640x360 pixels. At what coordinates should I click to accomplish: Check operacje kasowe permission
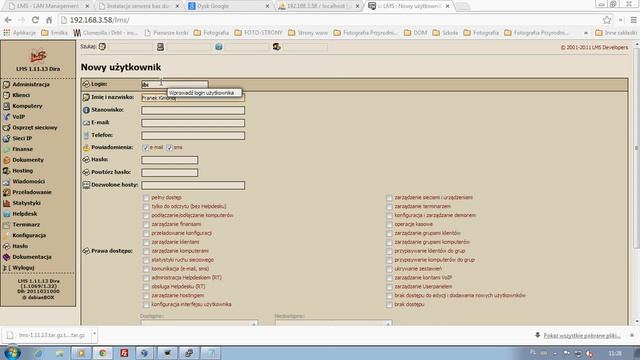point(389,224)
